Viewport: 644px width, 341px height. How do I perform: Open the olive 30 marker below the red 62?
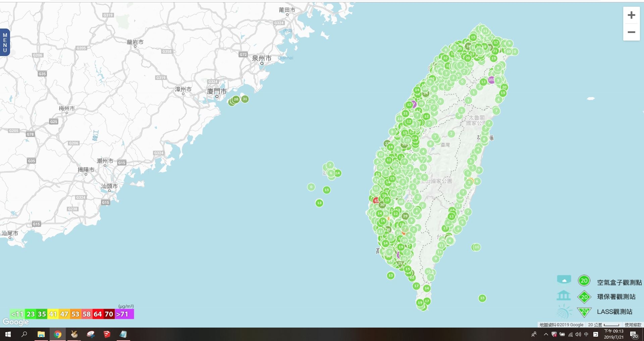[382, 205]
